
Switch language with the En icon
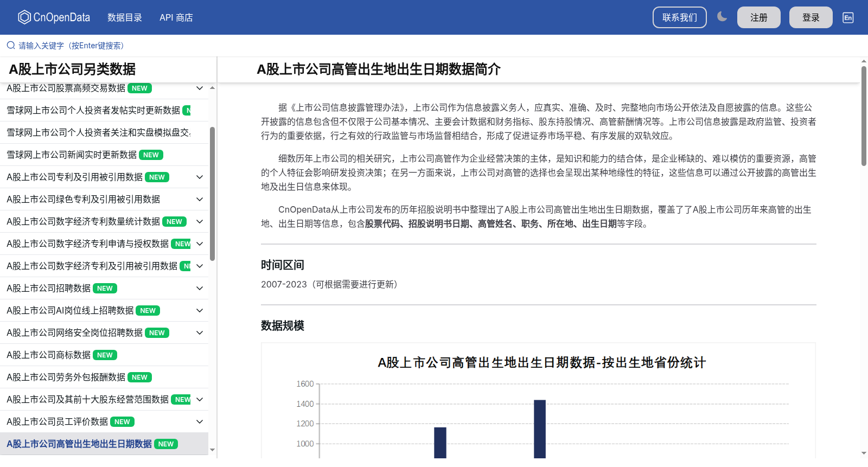click(x=848, y=17)
